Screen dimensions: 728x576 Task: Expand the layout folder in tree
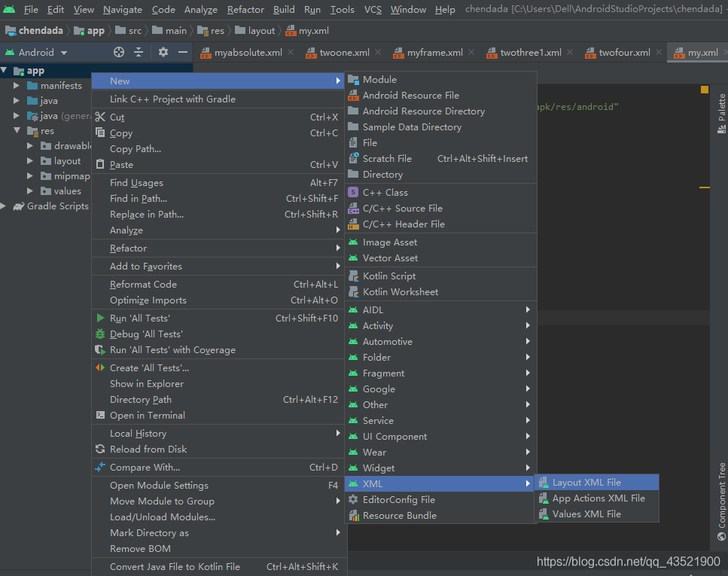coord(29,160)
